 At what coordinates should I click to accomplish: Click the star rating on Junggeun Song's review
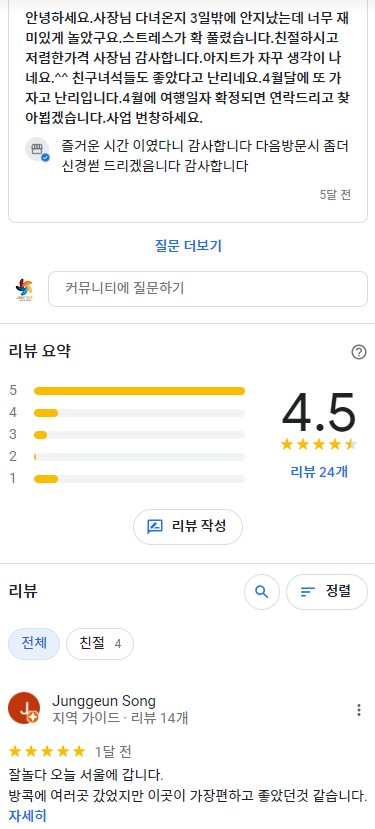pyautogui.click(x=47, y=751)
